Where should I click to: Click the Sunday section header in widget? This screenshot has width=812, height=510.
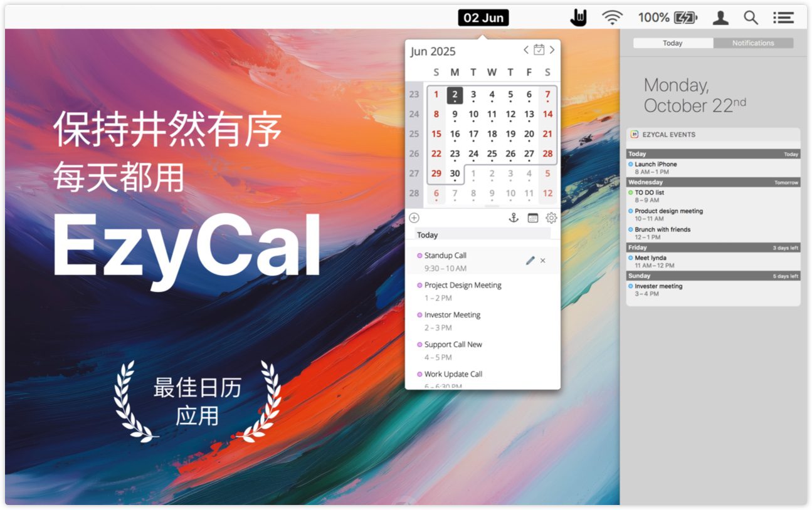click(x=714, y=276)
